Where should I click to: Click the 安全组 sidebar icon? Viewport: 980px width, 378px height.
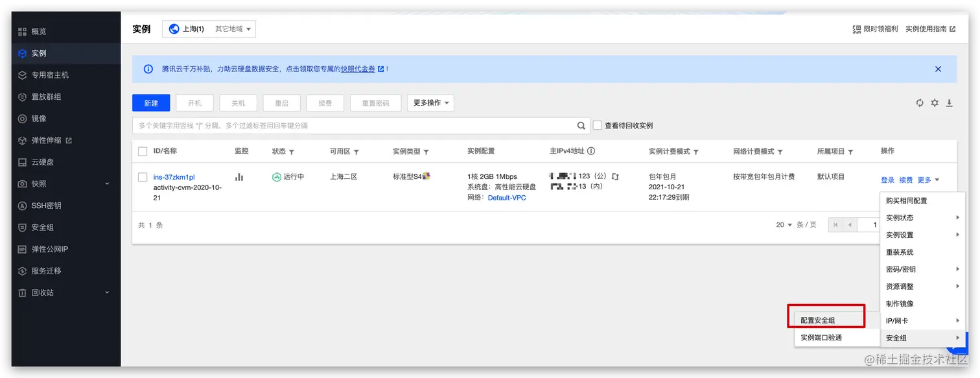click(22, 228)
